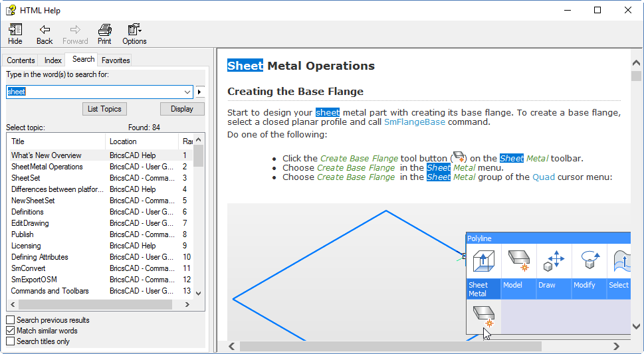This screenshot has width=644, height=354.
Task: Select the Search tab
Action: (83, 59)
